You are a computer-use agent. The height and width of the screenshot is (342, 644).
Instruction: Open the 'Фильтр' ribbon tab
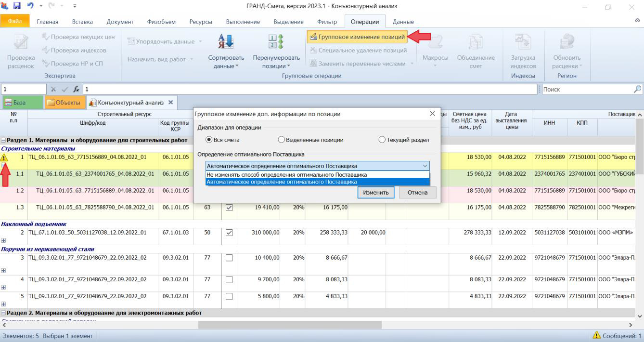327,22
